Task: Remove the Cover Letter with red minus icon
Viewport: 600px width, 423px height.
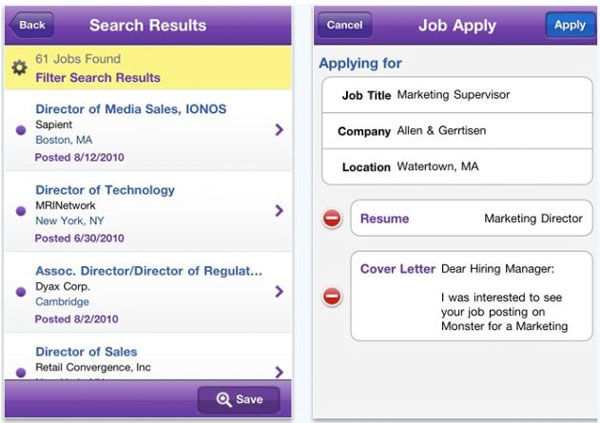Action: (332, 296)
